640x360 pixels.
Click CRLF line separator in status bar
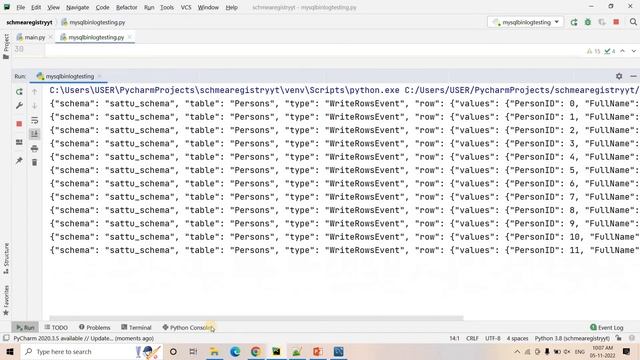(x=472, y=338)
